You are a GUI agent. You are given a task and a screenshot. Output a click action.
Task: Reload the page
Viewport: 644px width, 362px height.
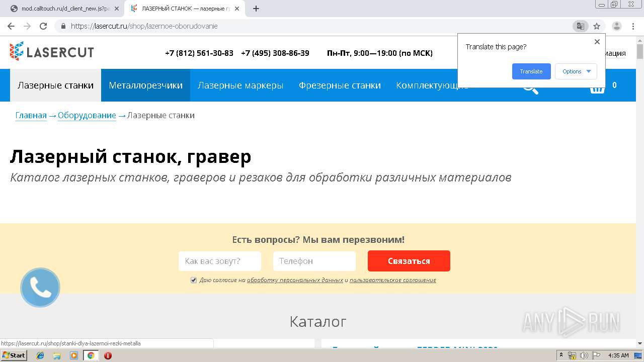pyautogui.click(x=43, y=26)
